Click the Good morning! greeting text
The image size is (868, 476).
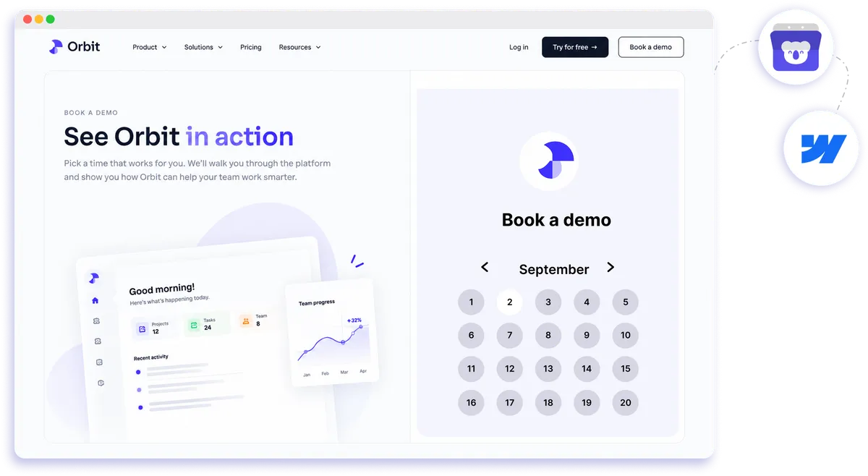162,289
